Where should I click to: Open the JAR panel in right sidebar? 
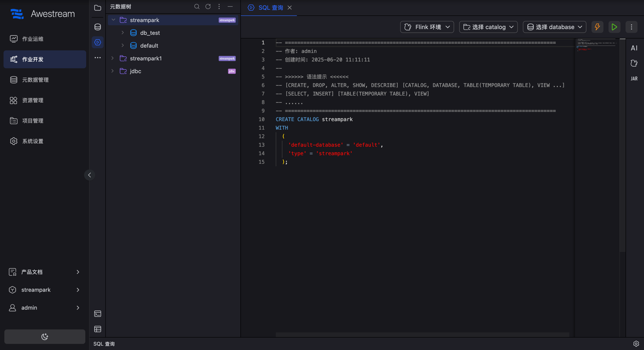634,78
